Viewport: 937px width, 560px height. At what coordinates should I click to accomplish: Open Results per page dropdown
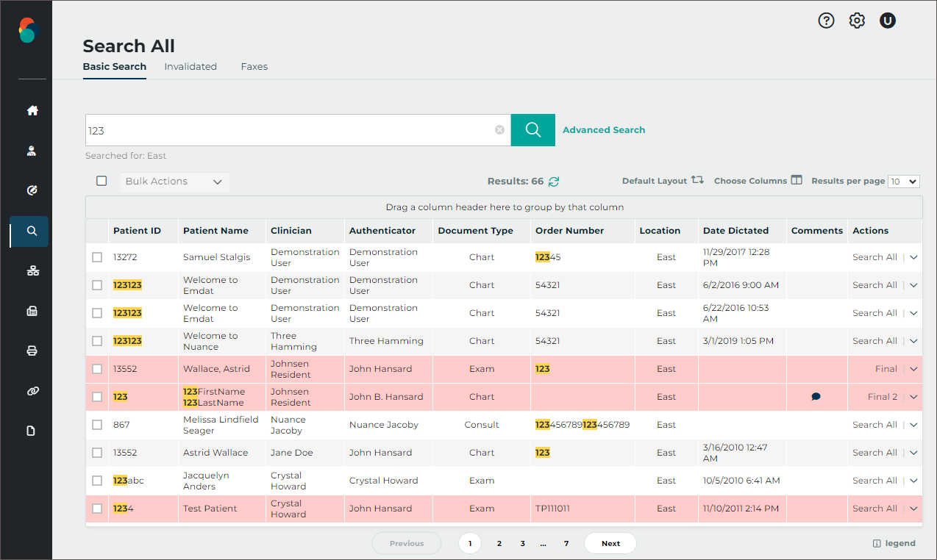click(903, 182)
